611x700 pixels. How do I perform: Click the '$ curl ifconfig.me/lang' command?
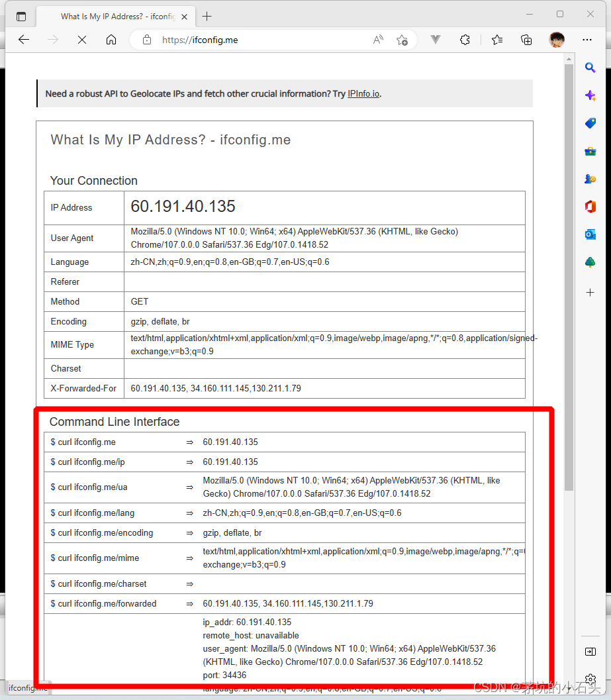point(93,513)
